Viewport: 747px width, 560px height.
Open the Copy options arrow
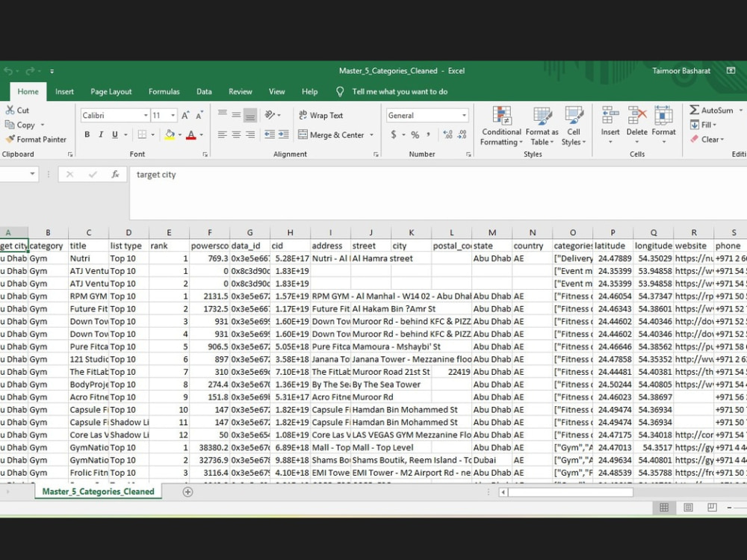coord(43,125)
